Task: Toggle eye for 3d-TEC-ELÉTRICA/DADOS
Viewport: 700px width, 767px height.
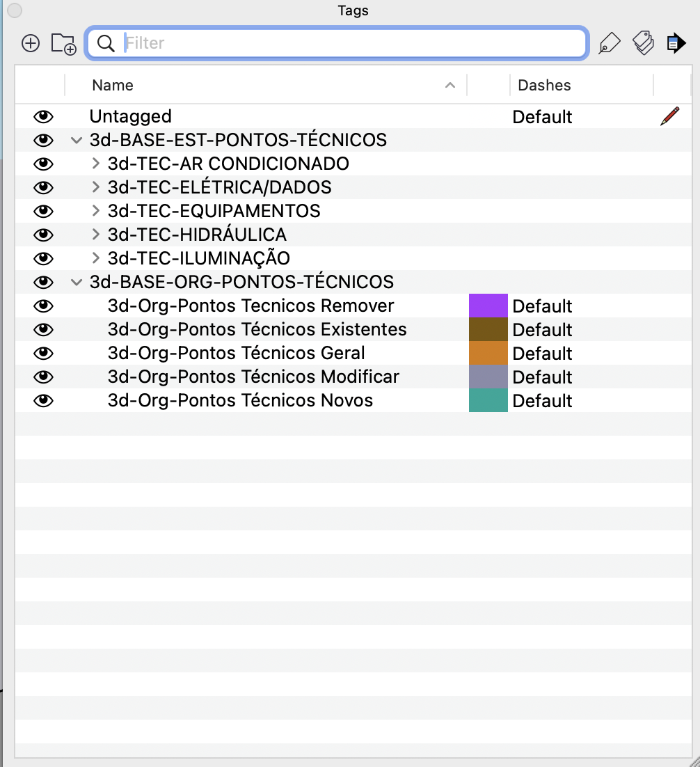Action: coord(43,187)
